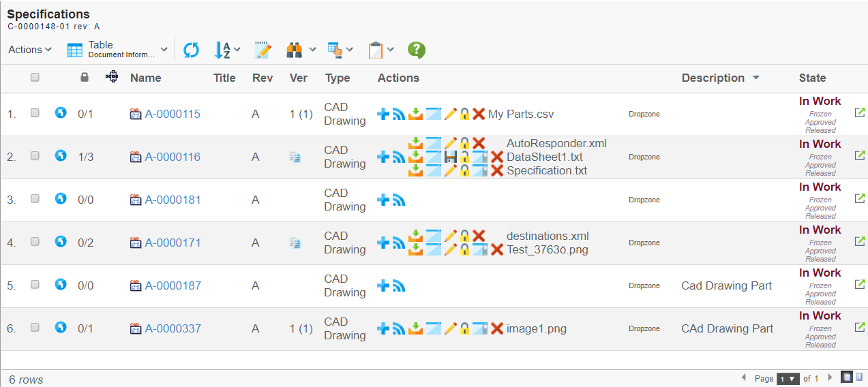This screenshot has width=868, height=387.
Task: Click the subscribe feed icon for A-0000187
Action: pos(399,285)
